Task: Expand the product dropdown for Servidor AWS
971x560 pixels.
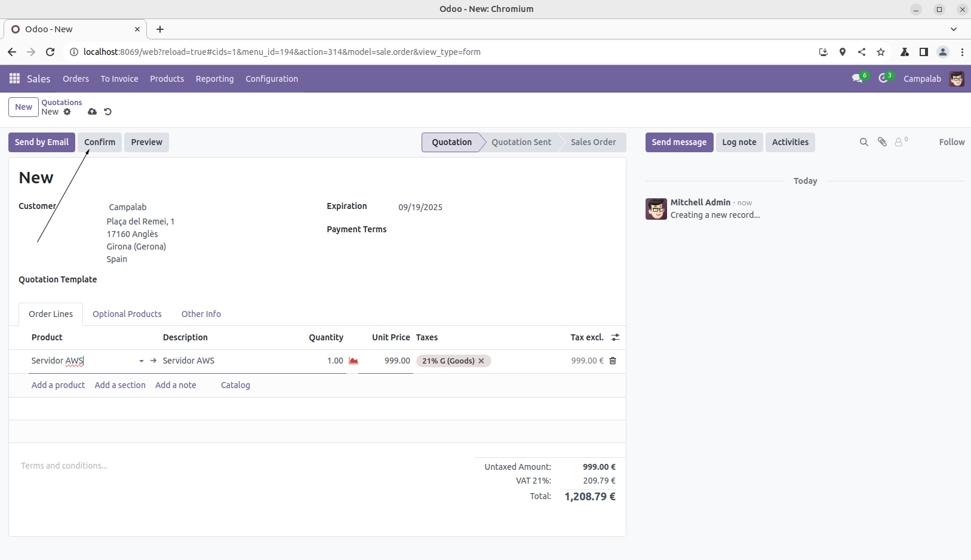Action: click(142, 361)
